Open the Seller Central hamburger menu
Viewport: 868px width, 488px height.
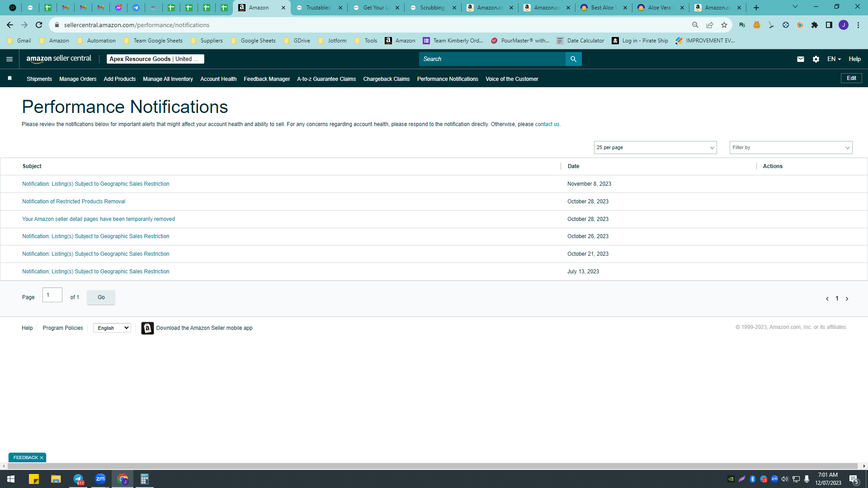coord(9,59)
